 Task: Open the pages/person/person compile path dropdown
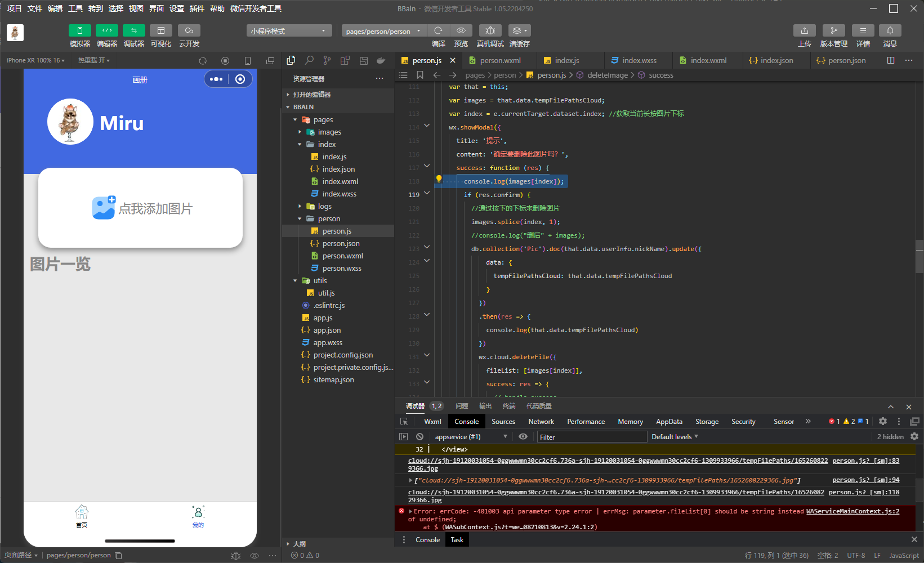point(384,31)
